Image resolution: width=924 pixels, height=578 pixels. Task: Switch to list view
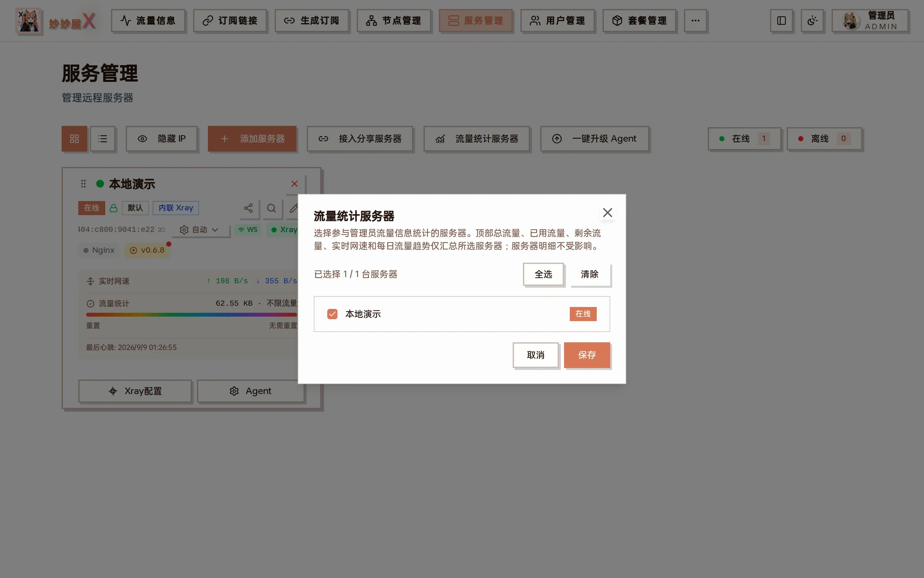[103, 139]
